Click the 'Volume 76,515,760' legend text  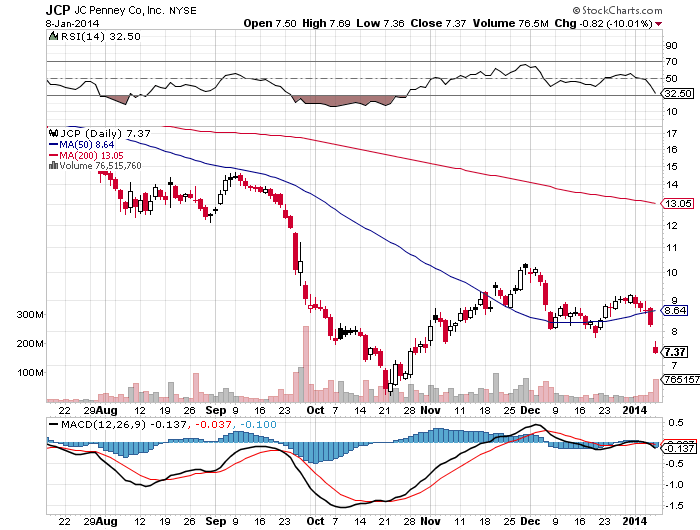[100, 166]
